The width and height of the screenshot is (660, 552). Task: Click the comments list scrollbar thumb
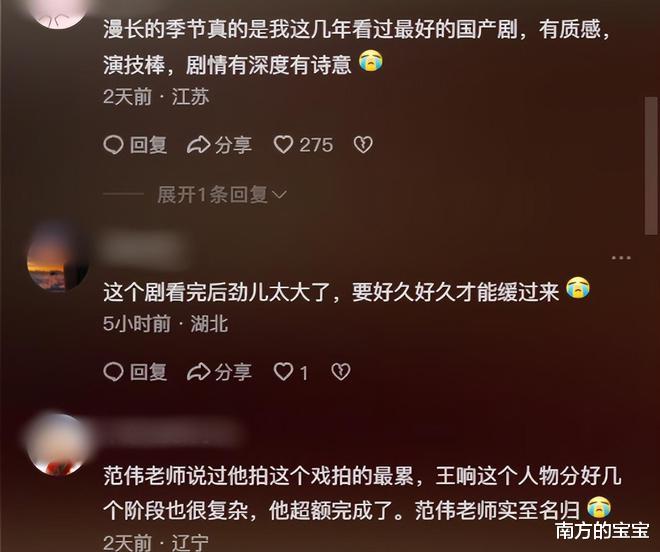coord(651,166)
